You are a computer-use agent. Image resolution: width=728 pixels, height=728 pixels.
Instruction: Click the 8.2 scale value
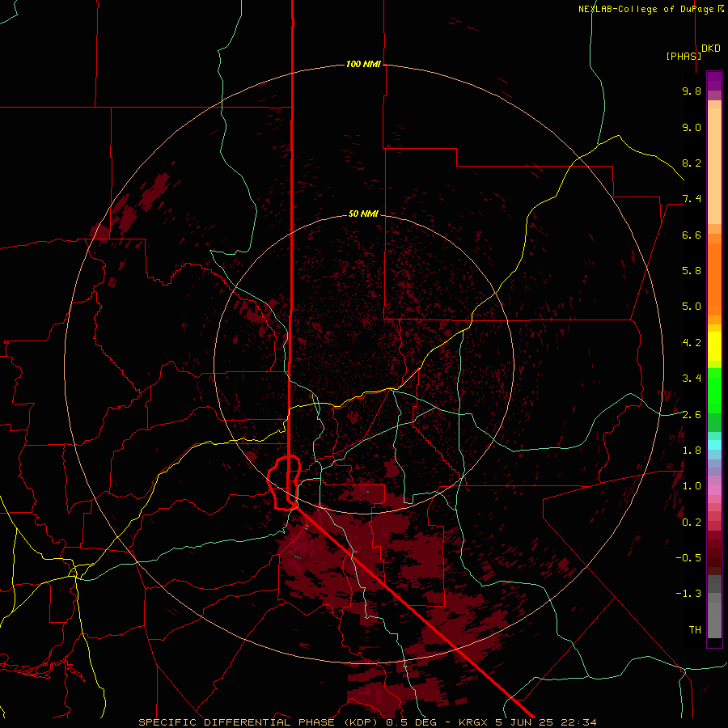[692, 163]
